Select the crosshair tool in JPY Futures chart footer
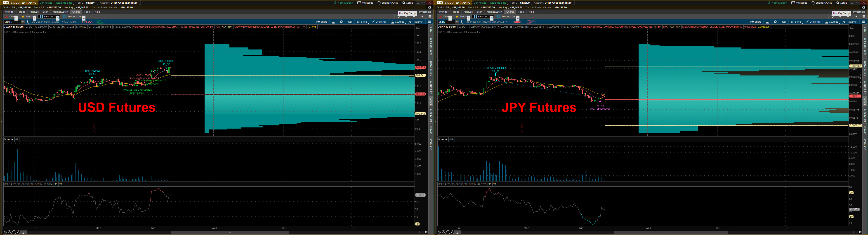Image resolution: width=868 pixels, height=235 pixels. click(x=439, y=232)
